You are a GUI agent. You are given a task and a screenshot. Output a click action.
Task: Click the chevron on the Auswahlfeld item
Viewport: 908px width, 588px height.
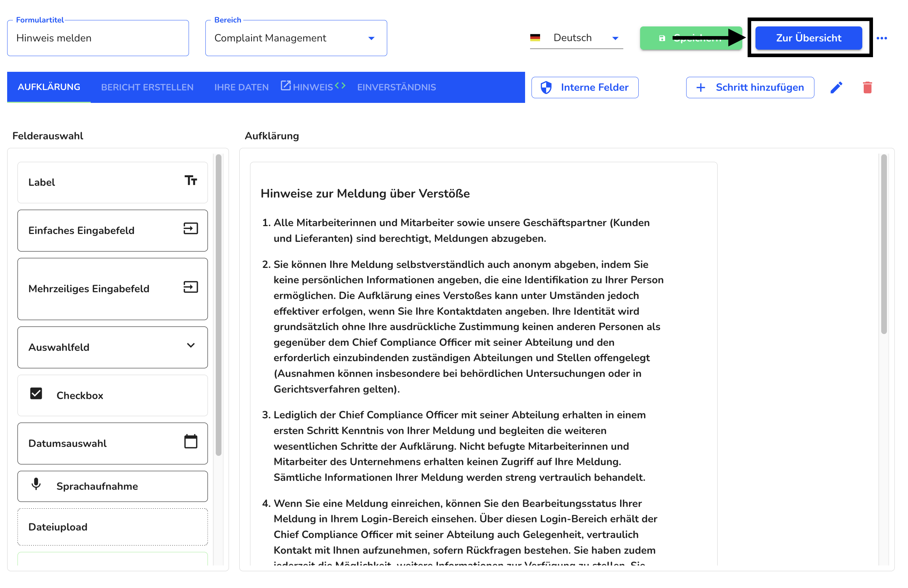pyautogui.click(x=191, y=345)
